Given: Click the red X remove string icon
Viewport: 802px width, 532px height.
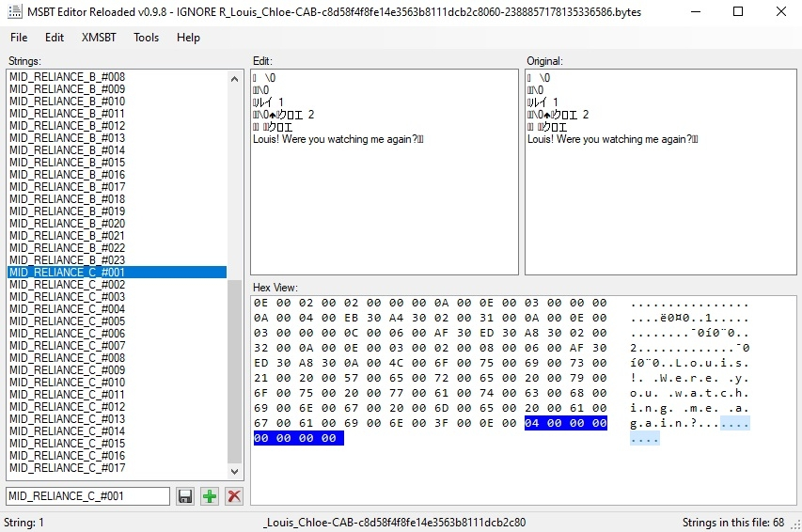Looking at the screenshot, I should pyautogui.click(x=234, y=496).
